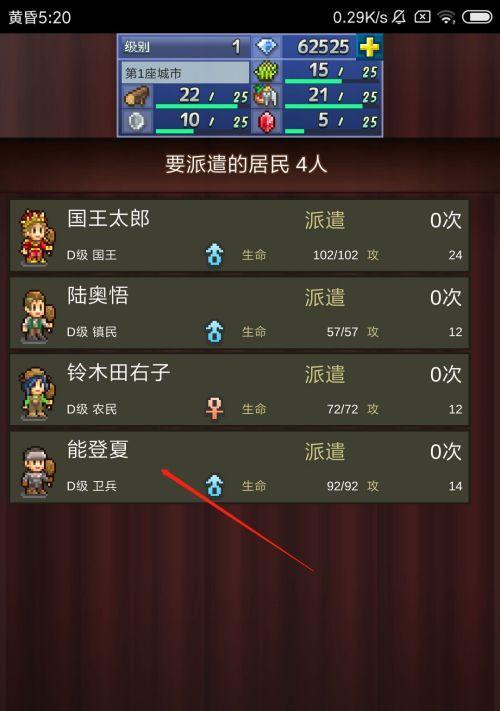
Task: Tap the food basket resource icon
Action: point(266,96)
